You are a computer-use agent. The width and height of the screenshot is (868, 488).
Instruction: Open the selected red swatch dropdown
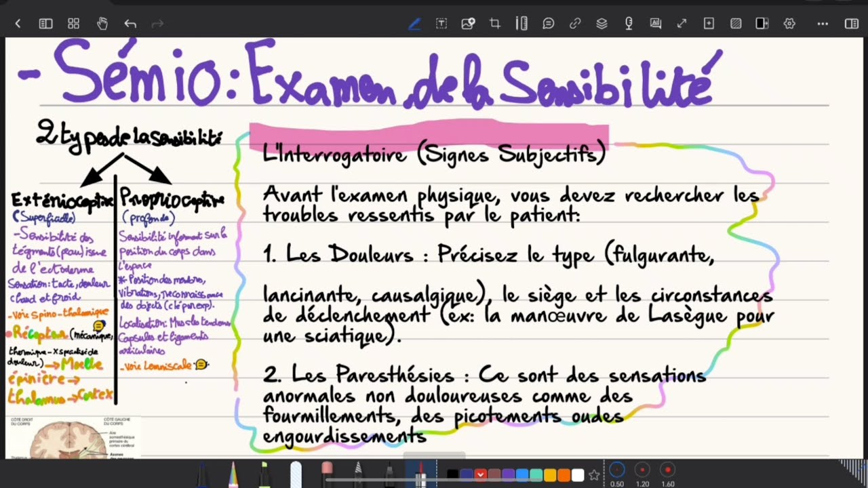coord(480,475)
